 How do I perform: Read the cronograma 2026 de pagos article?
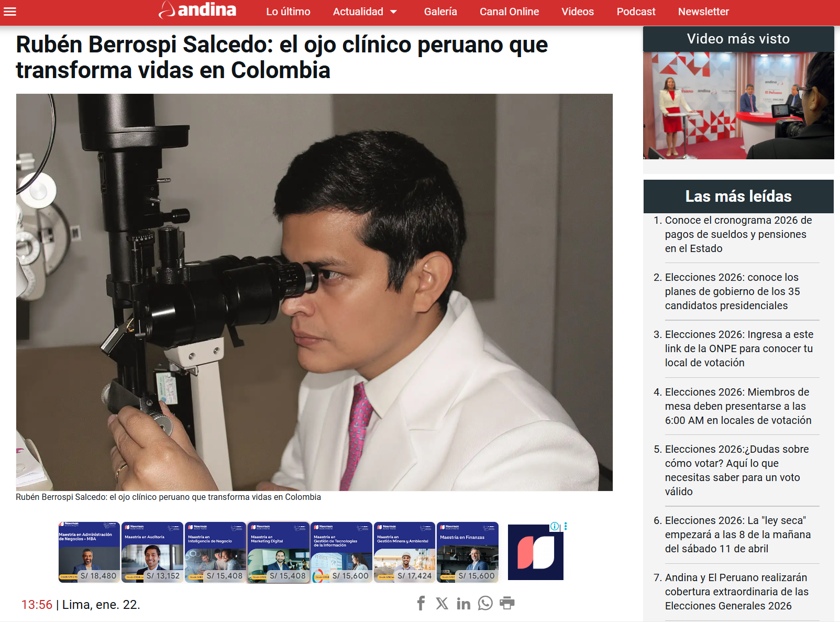click(x=737, y=234)
